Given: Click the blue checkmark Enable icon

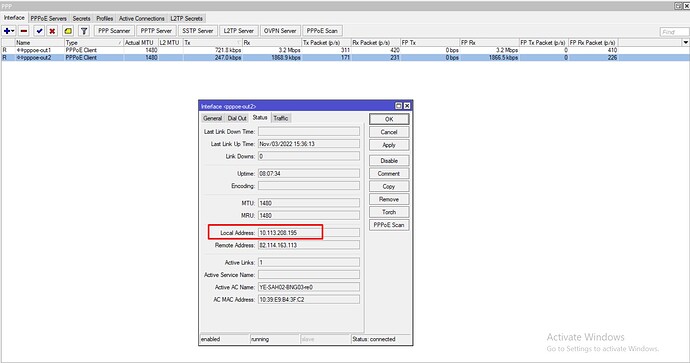Looking at the screenshot, I should [x=40, y=31].
